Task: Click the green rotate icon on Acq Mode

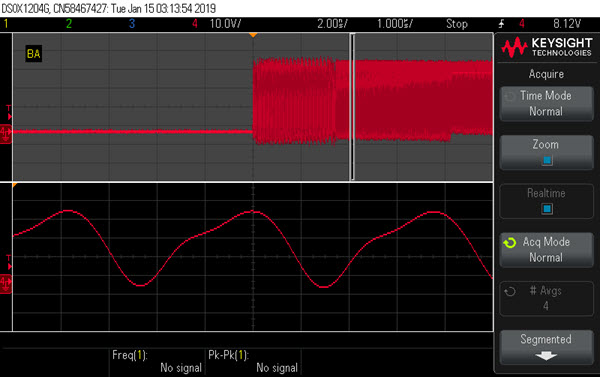Action: [510, 243]
